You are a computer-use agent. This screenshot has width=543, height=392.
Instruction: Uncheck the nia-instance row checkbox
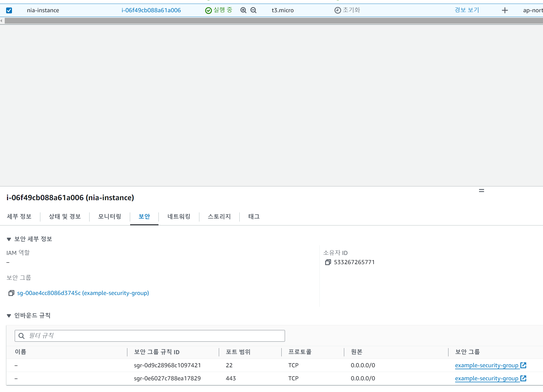(9, 10)
